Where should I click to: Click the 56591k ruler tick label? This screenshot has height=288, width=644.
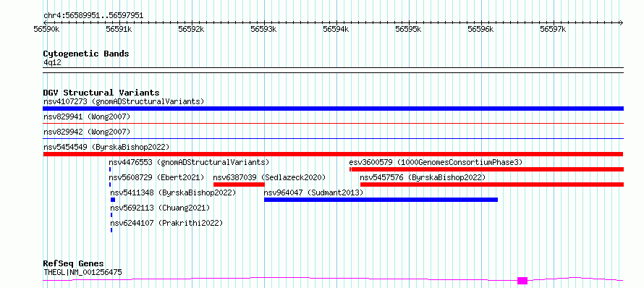[x=119, y=30]
